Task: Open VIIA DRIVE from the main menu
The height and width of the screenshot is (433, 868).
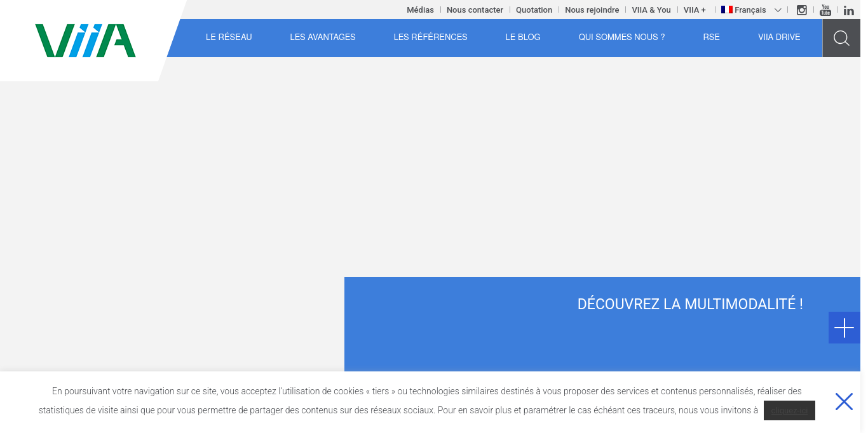Action: [x=779, y=37]
